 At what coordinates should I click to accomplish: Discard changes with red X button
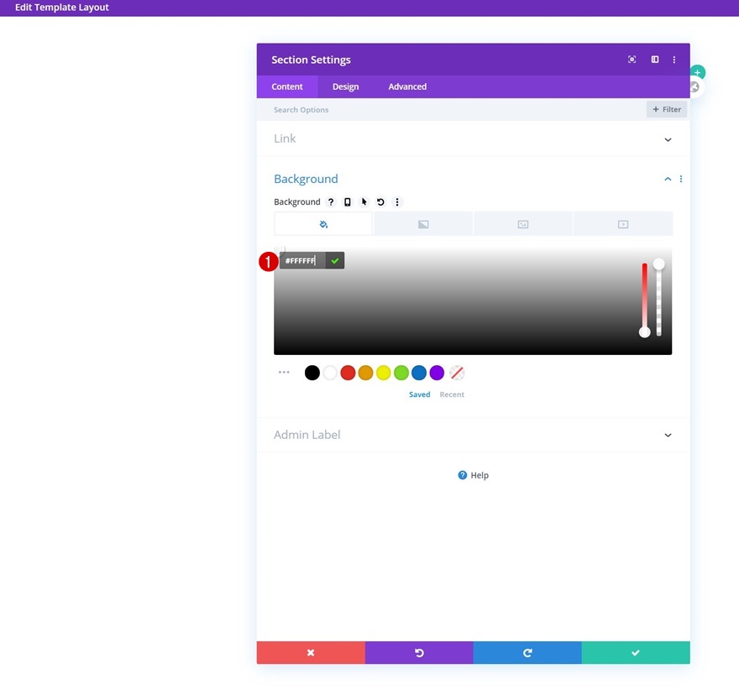[x=311, y=652]
